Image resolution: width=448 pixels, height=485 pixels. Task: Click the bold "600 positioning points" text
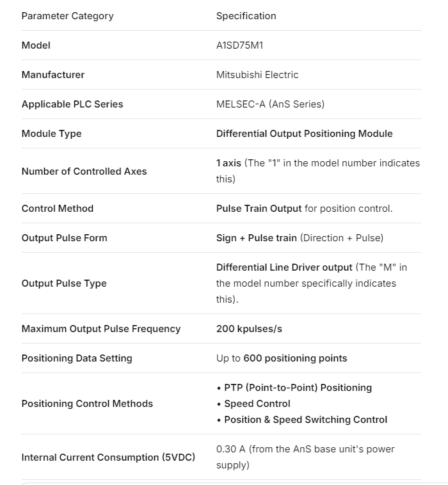(295, 358)
